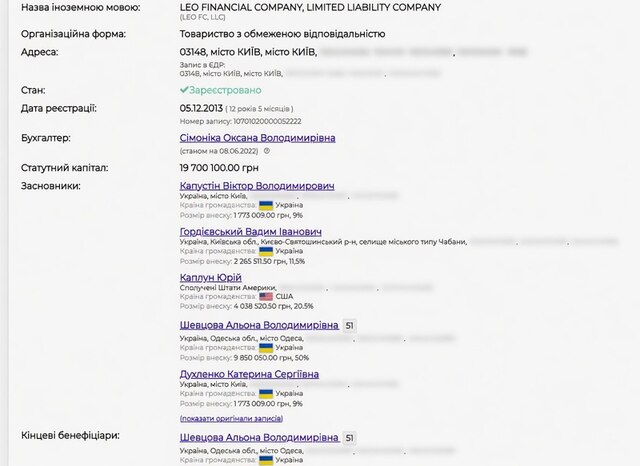This screenshot has width=640, height=466.
Task: Click the green registered checkmark icon
Action: (184, 90)
